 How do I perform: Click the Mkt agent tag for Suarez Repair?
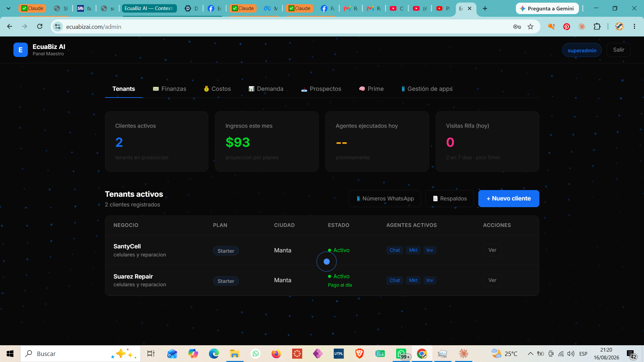(413, 280)
